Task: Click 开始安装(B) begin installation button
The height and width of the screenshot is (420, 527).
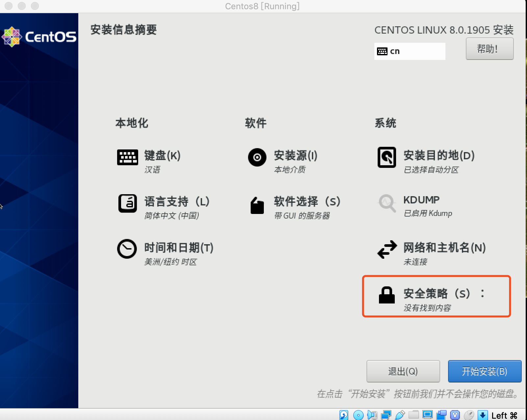Action: [x=485, y=371]
